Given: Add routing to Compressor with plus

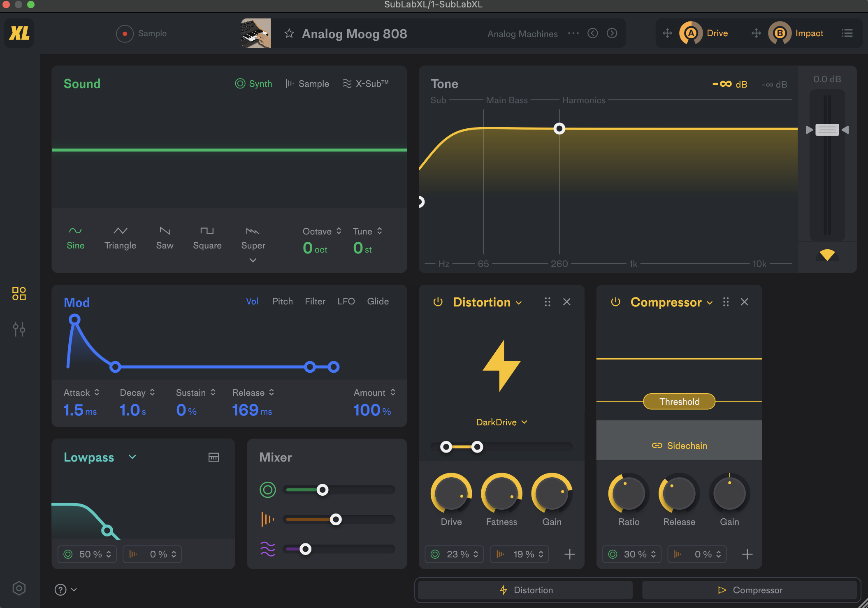Looking at the screenshot, I should 747,554.
